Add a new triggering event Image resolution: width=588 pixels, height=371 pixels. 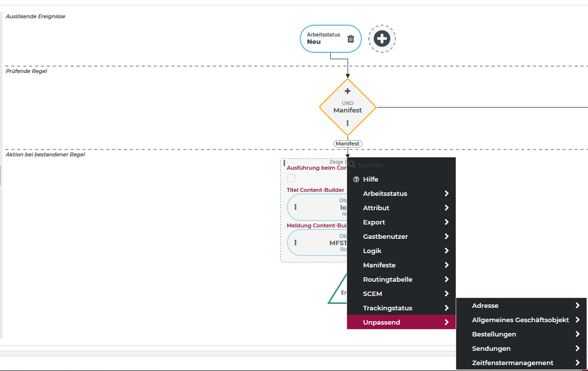pos(382,38)
